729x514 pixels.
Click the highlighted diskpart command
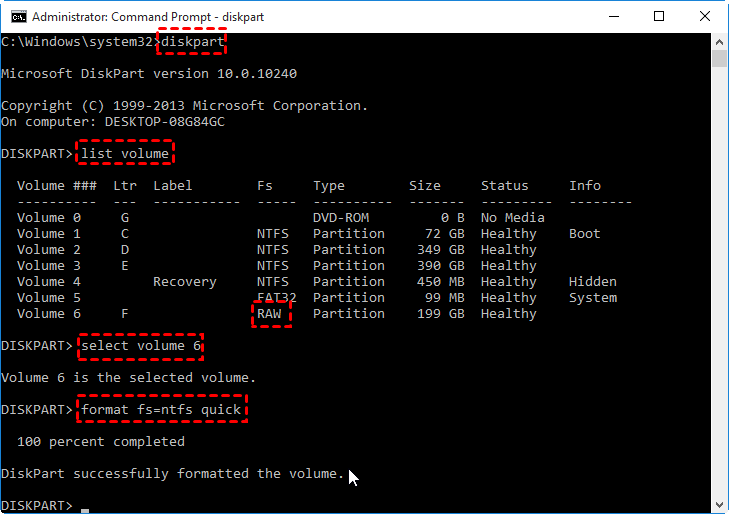point(196,42)
